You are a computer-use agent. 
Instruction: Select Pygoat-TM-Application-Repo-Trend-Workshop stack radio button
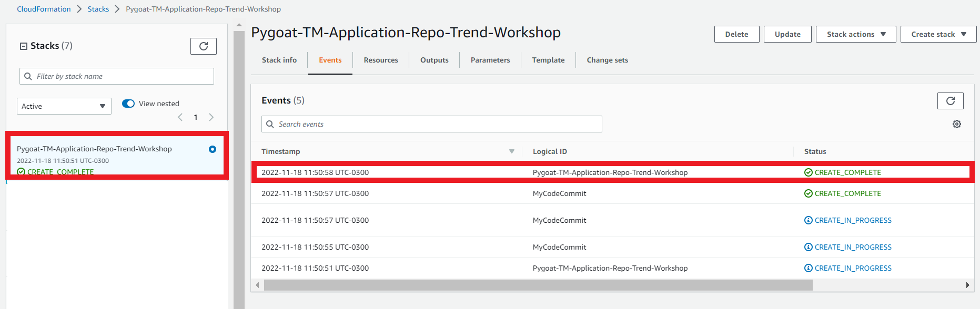[213, 149]
